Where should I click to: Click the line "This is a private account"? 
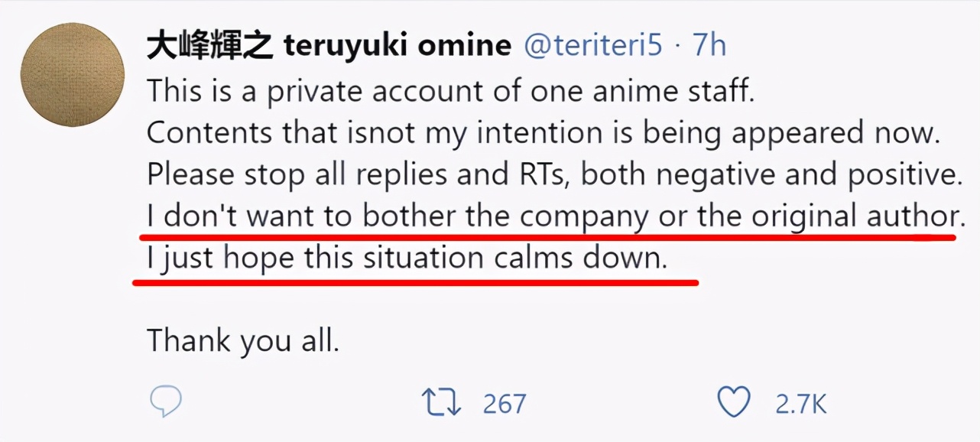point(450,91)
